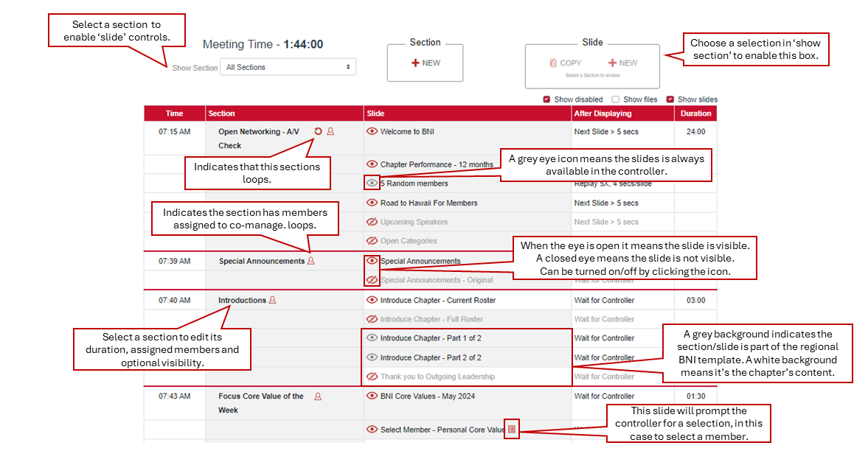Screen dimensions: 868x451
Task: Click the Section NEW button
Action: tap(426, 63)
